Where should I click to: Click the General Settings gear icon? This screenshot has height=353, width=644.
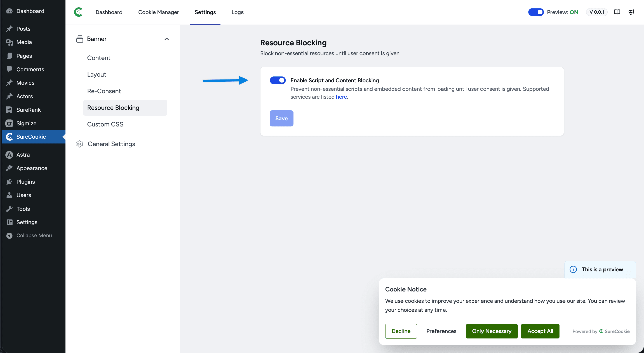coord(79,144)
